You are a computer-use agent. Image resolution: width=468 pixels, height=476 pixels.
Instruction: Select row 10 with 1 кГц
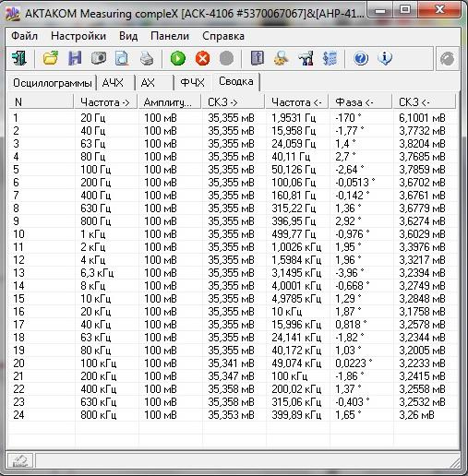pos(233,234)
